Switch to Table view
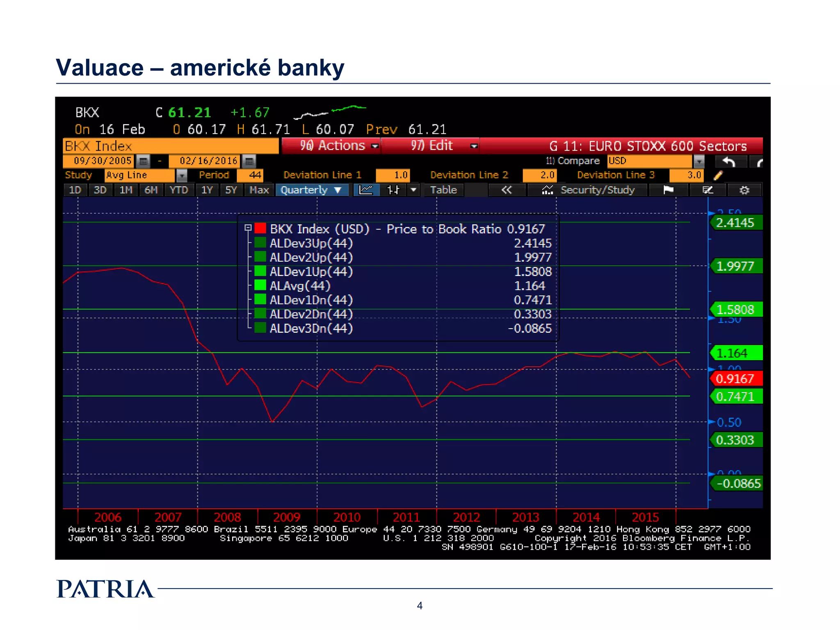Screen dimensions: 840x630 pos(443,190)
